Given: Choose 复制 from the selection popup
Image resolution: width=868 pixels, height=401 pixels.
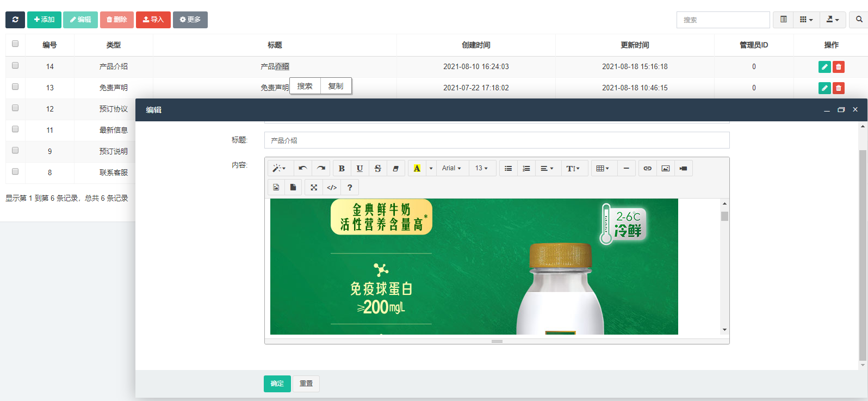Looking at the screenshot, I should click(336, 86).
